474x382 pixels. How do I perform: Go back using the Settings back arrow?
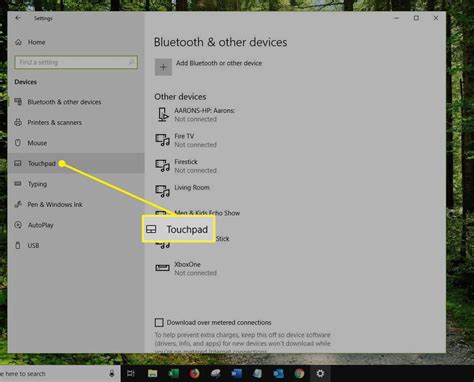(x=18, y=18)
